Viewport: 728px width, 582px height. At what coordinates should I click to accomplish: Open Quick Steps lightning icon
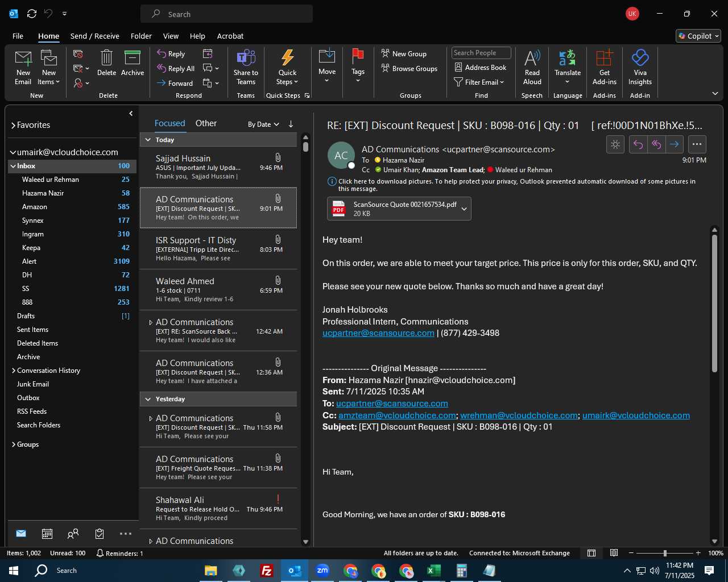(287, 58)
